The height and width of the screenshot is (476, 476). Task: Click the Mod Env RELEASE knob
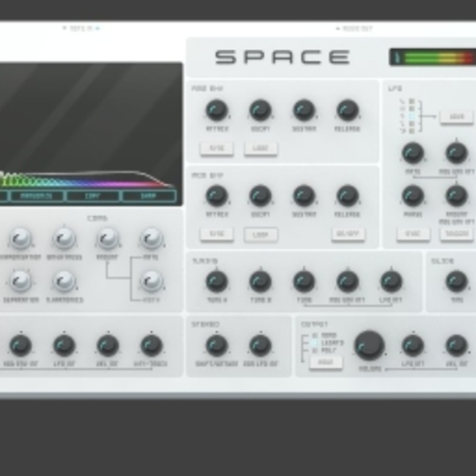(x=347, y=196)
